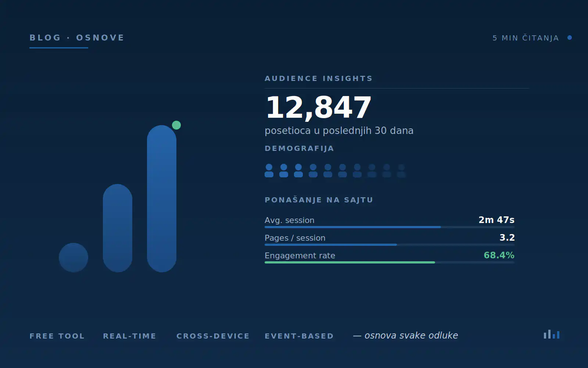Click the green Engagement rate progress bar
Screen dimensions: 588x368
point(390,262)
